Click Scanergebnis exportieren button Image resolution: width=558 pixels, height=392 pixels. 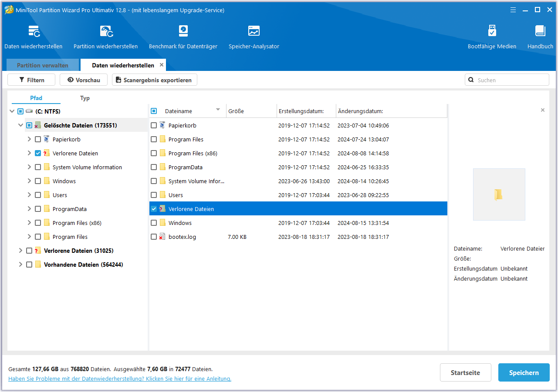point(155,80)
